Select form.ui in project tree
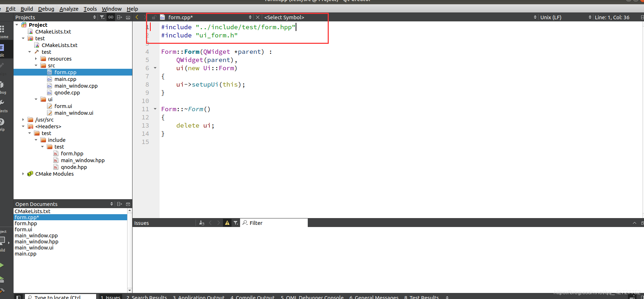644x299 pixels. 63,106
